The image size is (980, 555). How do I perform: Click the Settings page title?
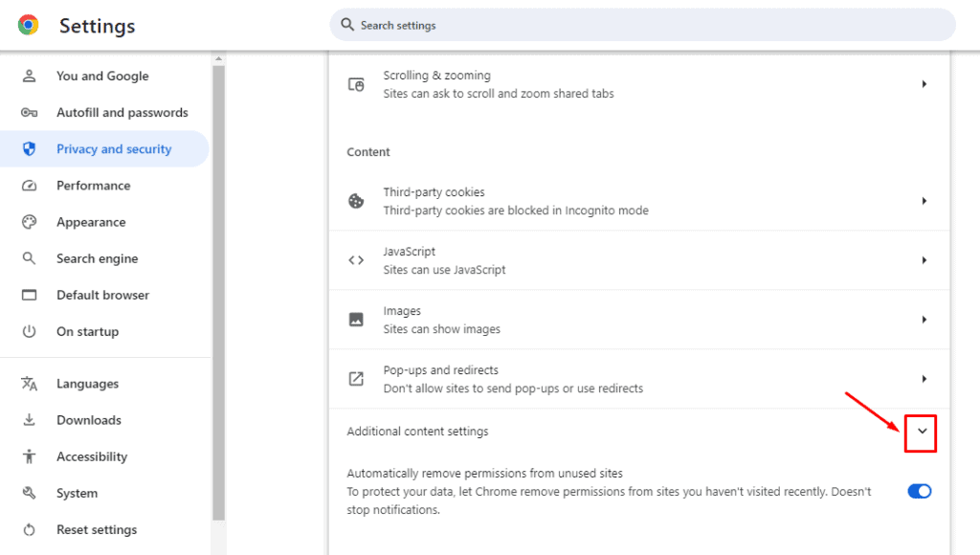[97, 26]
